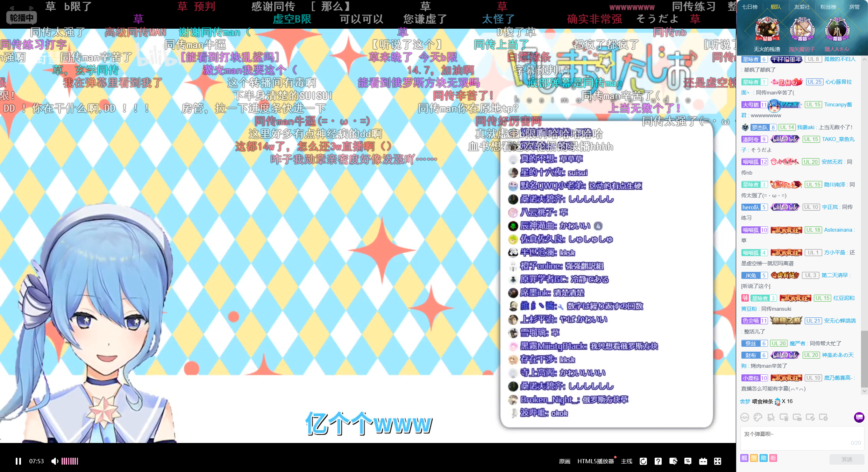Open the 洩矢諏访子 ranking avatar
The height and width of the screenshot is (472, 868).
(802, 30)
